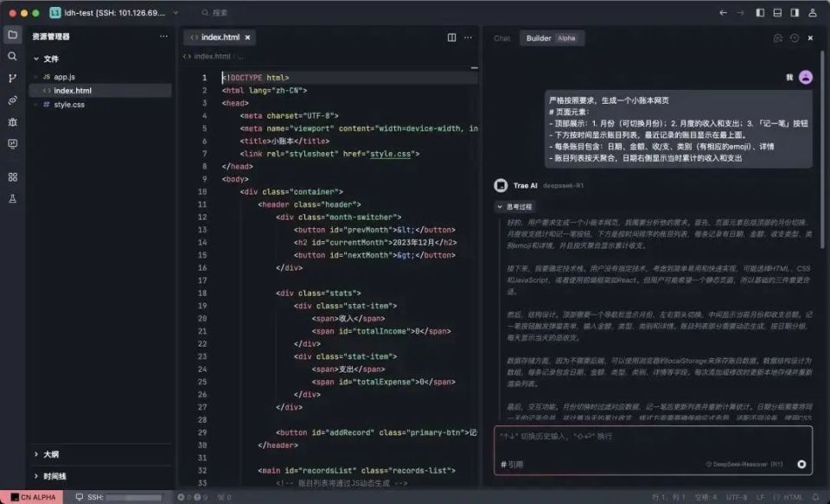Toggle the secondary sidebar visibility
The image size is (830, 504).
click(795, 12)
